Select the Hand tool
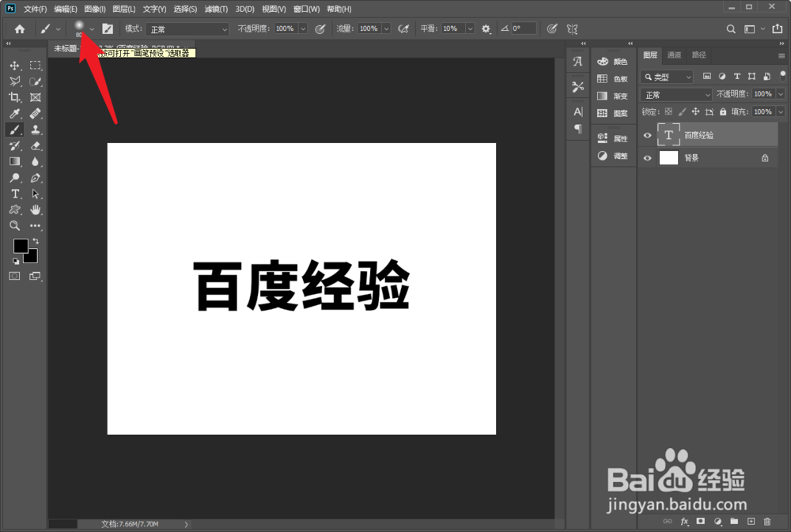791x532 pixels. coord(36,209)
